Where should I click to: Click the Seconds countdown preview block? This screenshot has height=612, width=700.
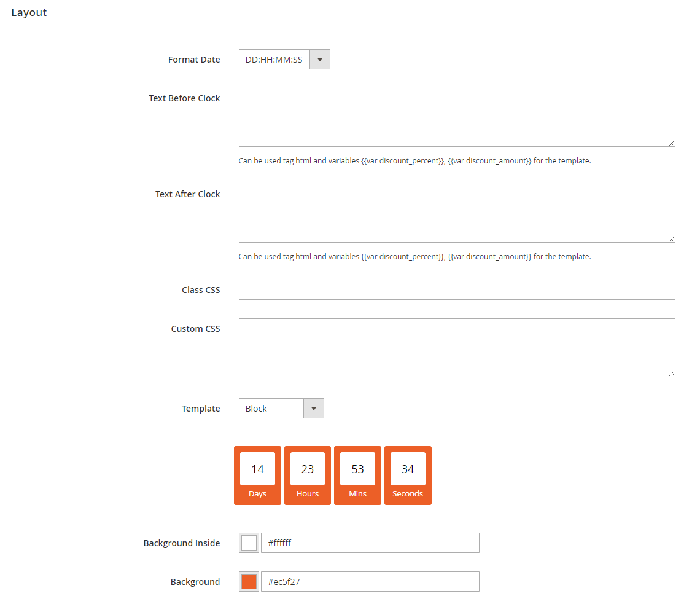click(x=408, y=476)
